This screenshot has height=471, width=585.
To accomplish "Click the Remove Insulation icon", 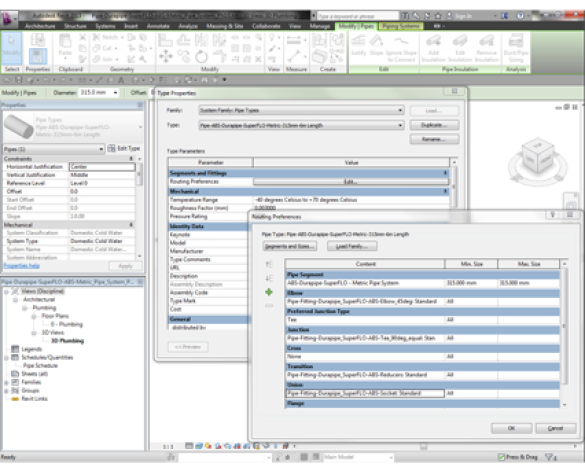I will point(487,47).
